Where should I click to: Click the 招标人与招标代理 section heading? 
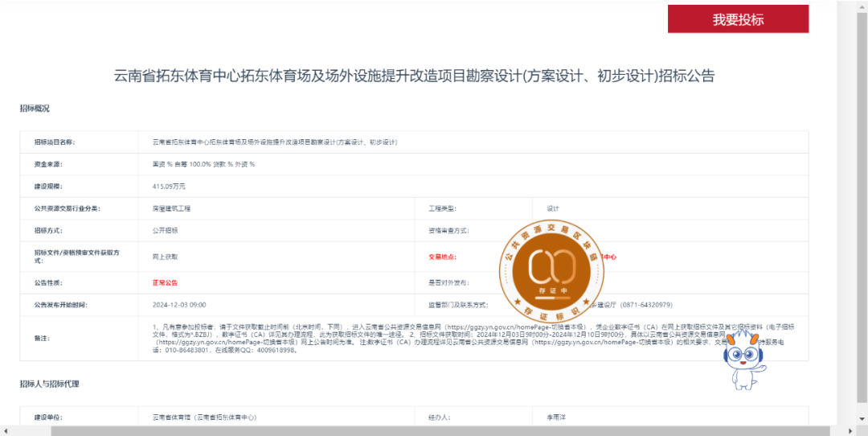click(x=50, y=385)
